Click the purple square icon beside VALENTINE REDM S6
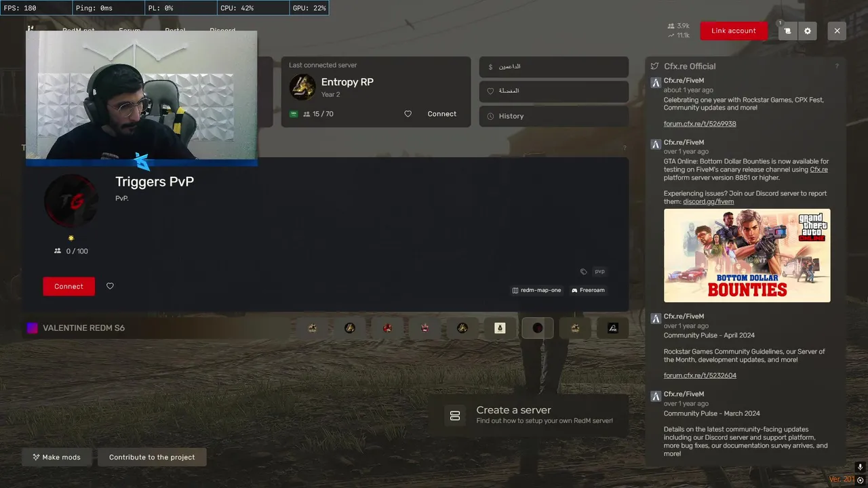 point(32,328)
